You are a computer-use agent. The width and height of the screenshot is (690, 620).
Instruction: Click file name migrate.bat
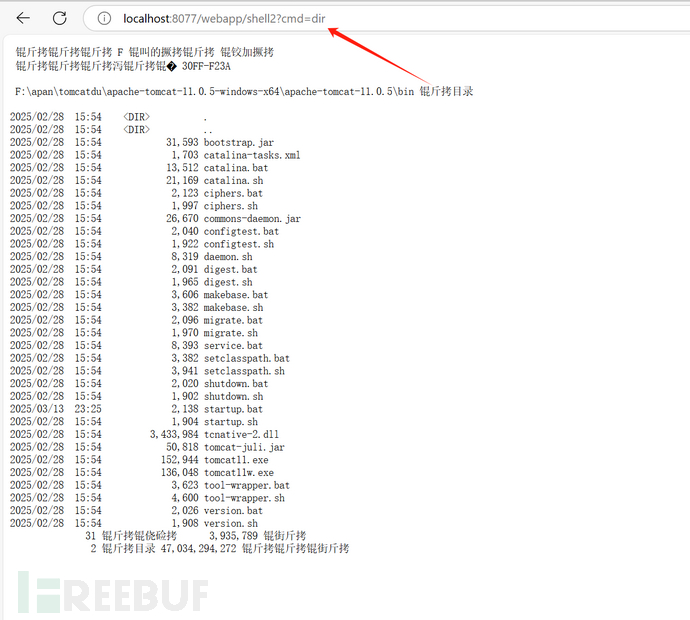click(x=233, y=320)
